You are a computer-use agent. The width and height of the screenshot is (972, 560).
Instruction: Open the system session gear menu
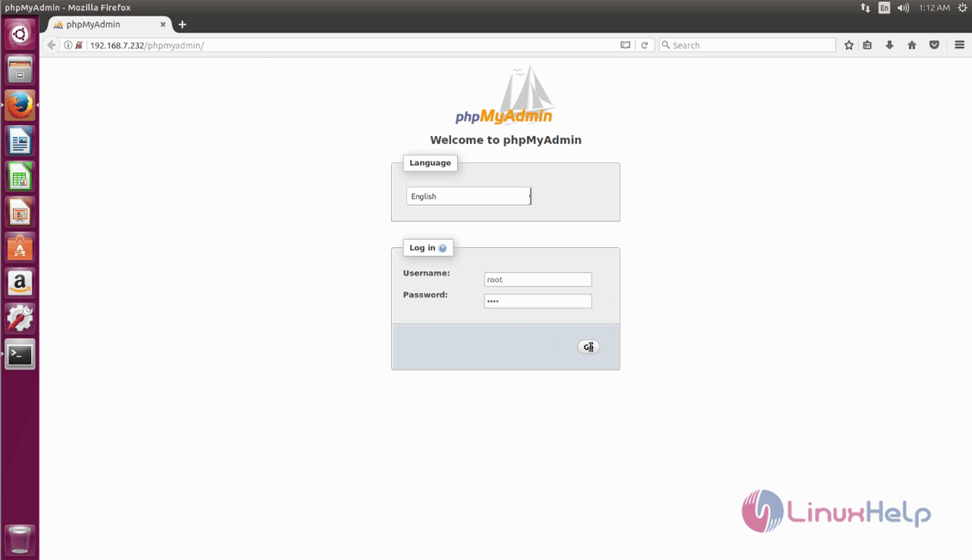[962, 8]
